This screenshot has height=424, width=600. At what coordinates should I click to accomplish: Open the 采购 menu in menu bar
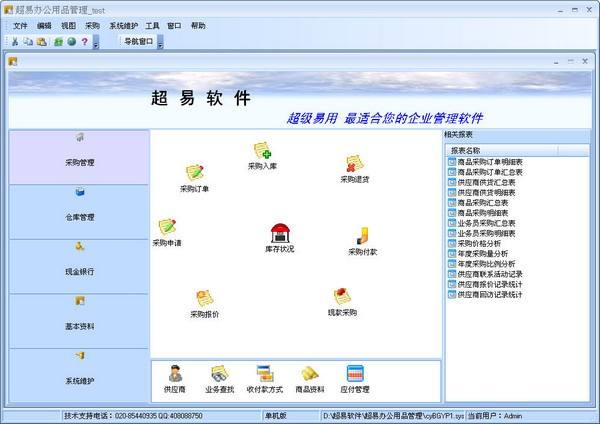(x=93, y=25)
